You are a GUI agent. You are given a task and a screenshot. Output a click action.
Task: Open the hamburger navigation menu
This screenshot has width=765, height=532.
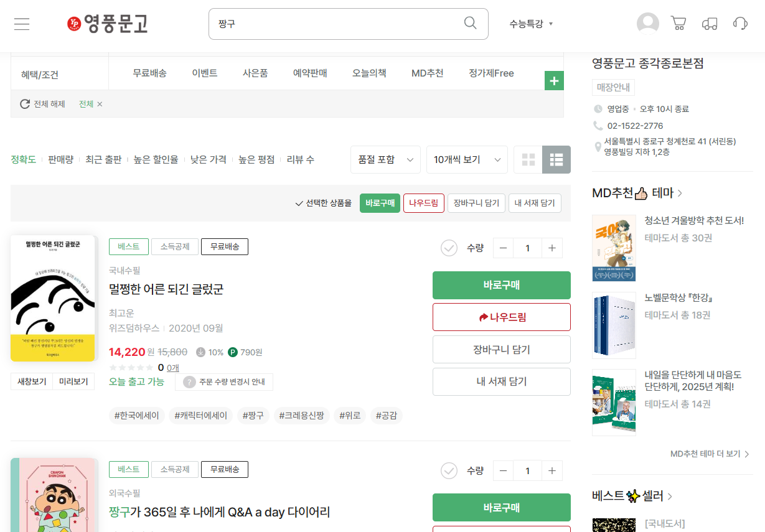pos(21,24)
